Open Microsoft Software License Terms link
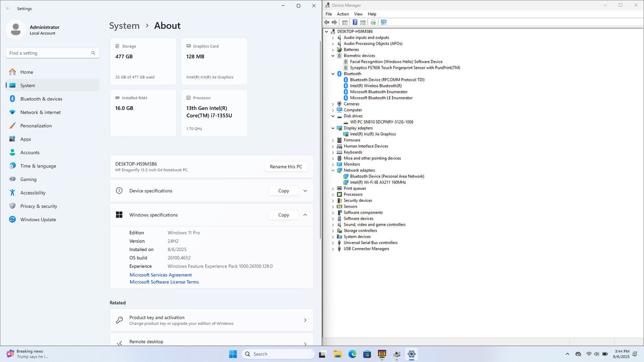Screen dimensions: 644x362 coord(164,282)
